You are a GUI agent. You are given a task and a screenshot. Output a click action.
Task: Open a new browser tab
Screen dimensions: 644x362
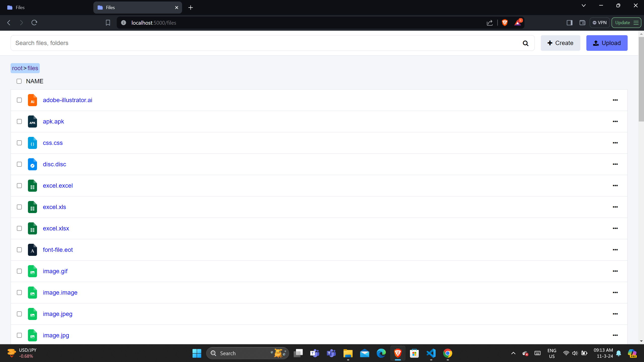191,8
